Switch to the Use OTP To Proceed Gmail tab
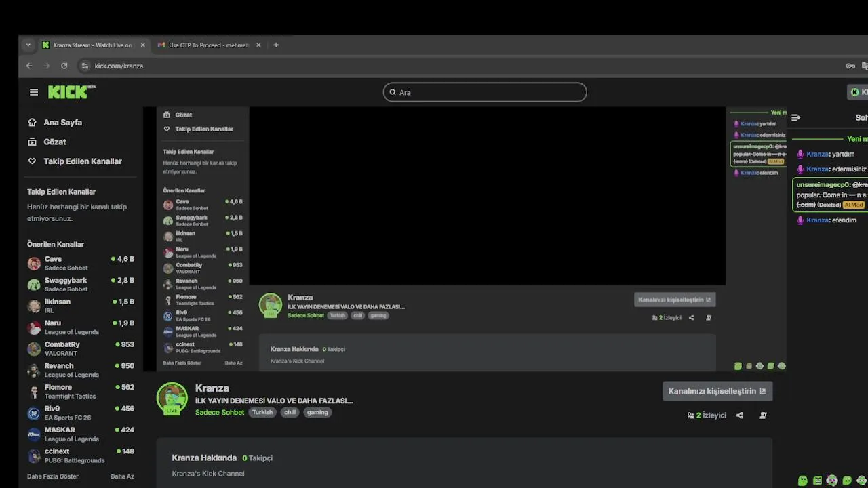 [x=208, y=45]
